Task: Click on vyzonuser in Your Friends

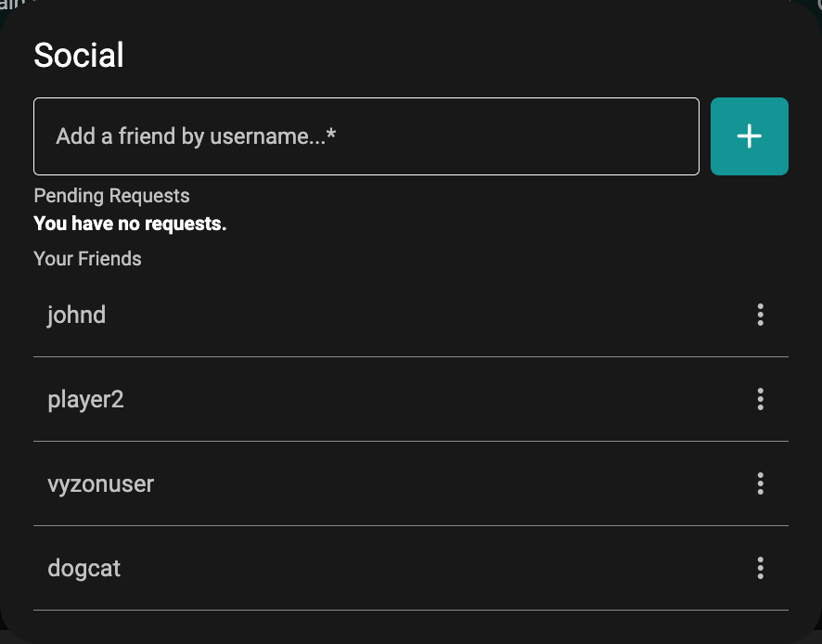Action: [100, 484]
